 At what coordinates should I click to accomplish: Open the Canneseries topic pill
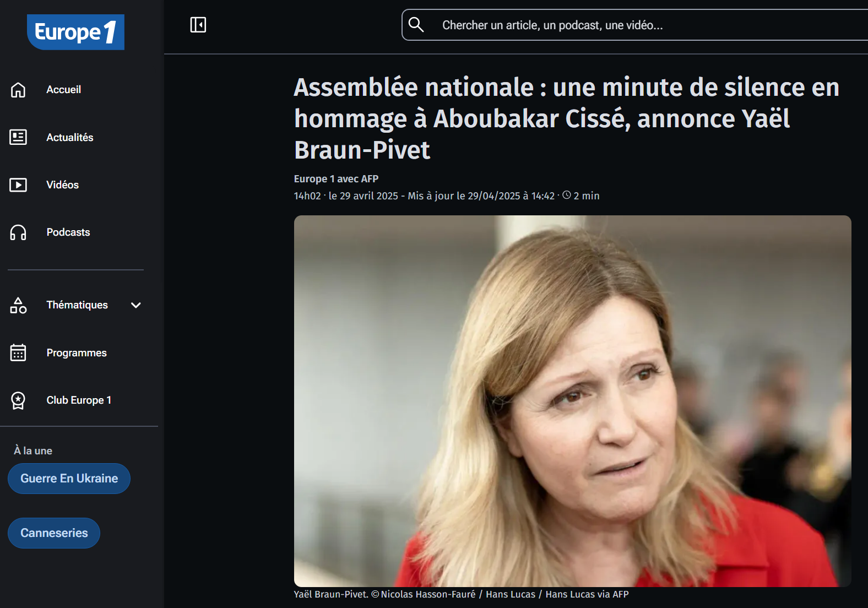click(54, 533)
